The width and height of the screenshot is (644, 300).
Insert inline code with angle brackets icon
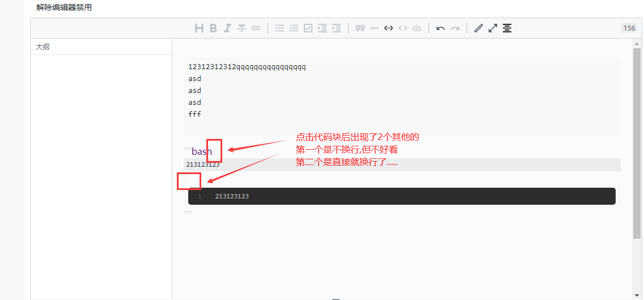point(403,28)
